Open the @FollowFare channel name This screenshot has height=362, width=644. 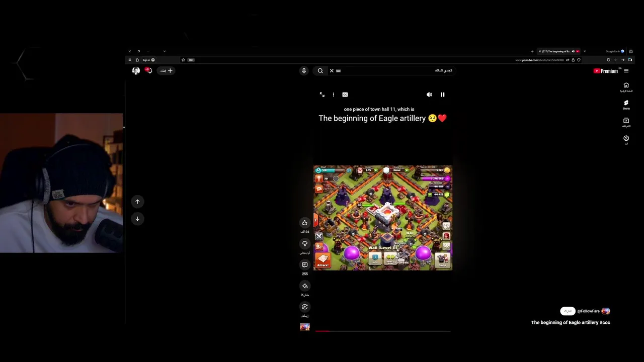click(x=589, y=311)
